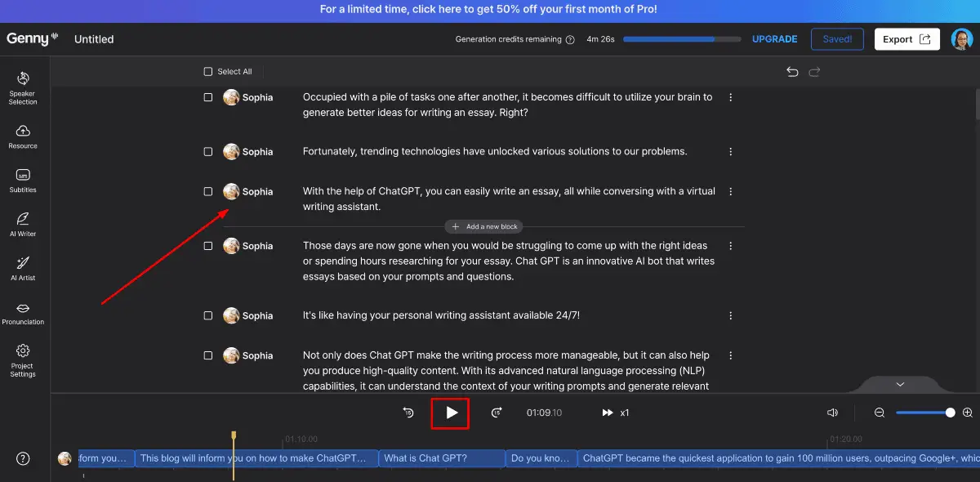The height and width of the screenshot is (482, 980).
Task: Click the Saved! button
Action: click(x=837, y=39)
